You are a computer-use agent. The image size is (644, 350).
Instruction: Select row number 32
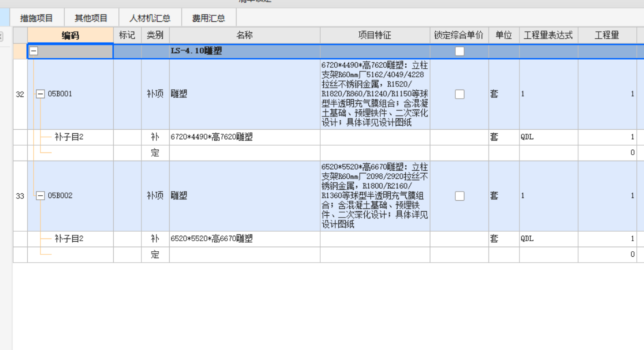[20, 94]
